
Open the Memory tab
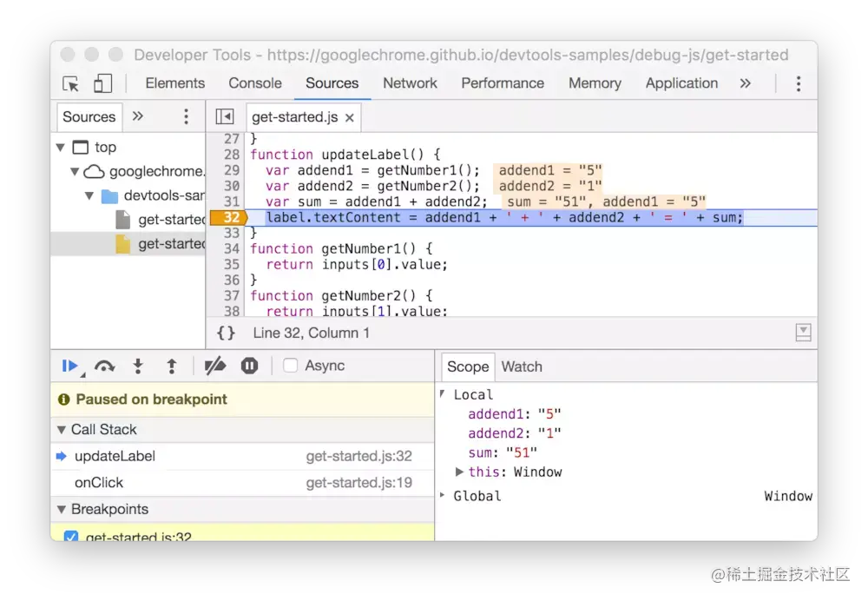click(595, 83)
